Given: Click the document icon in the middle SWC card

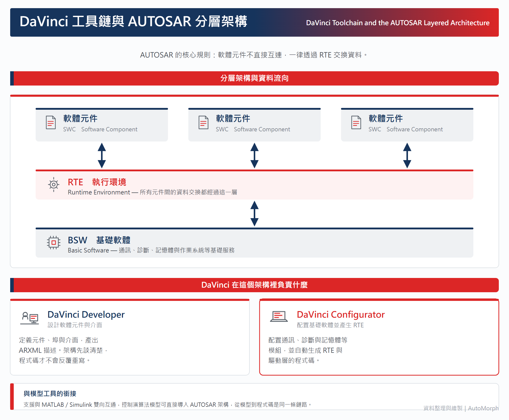Looking at the screenshot, I should [x=203, y=122].
